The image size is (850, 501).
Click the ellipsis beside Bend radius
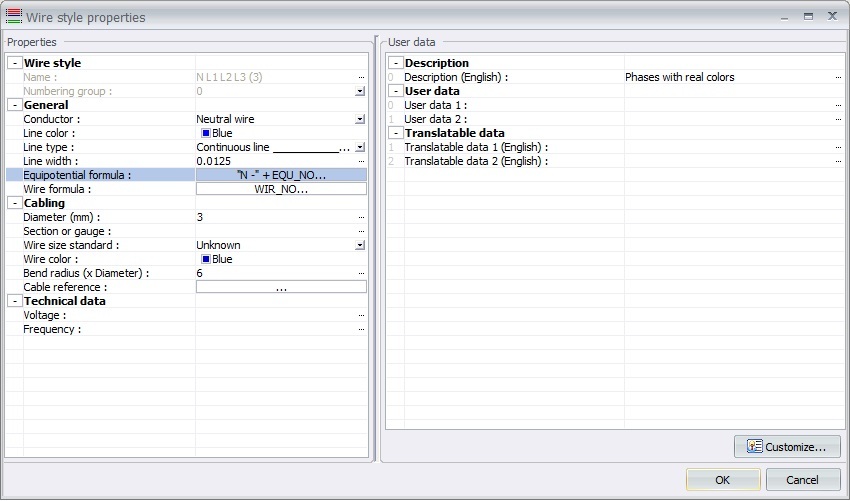tap(361, 273)
